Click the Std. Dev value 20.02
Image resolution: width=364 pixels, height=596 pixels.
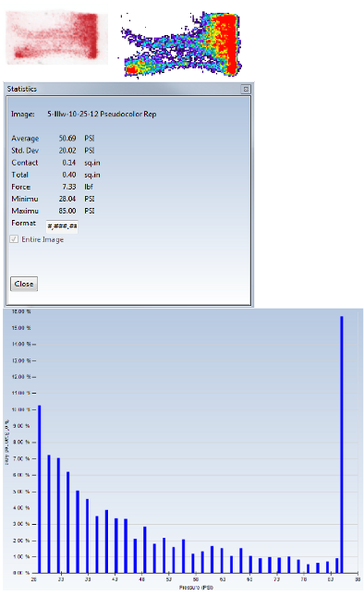pyautogui.click(x=67, y=151)
